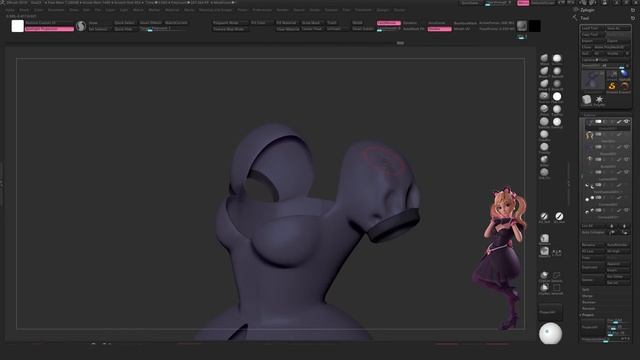Click the large white main color swatch
Image resolution: width=640 pixels, height=360 pixels.
(18, 26)
